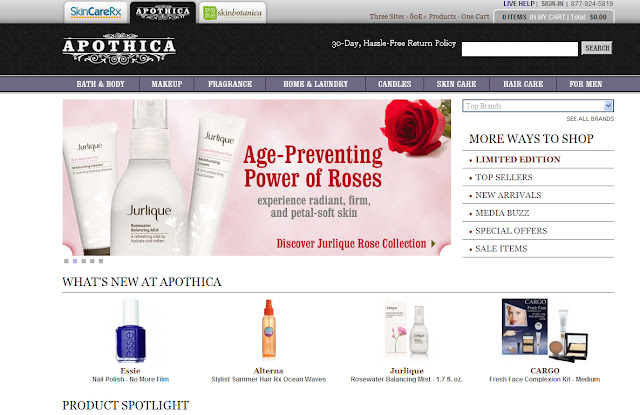Click Discover Jurlique Rose Collection link
Image resolution: width=640 pixels, height=415 pixels.
(356, 244)
